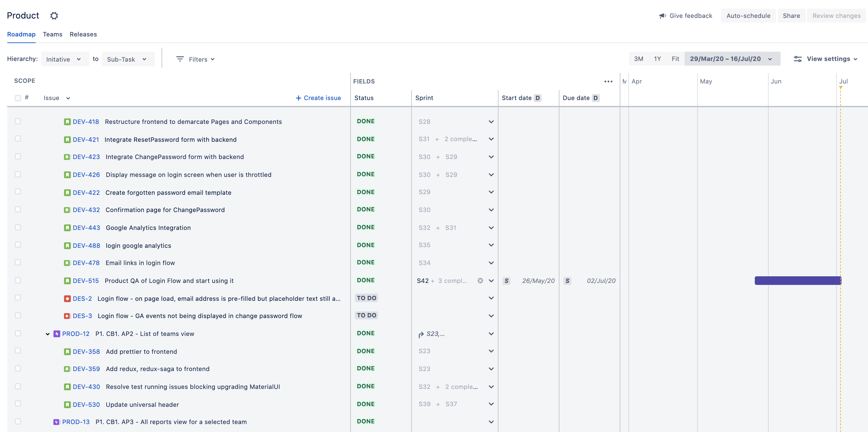
Task: Click the story icon for DEV-530
Action: [x=68, y=405]
